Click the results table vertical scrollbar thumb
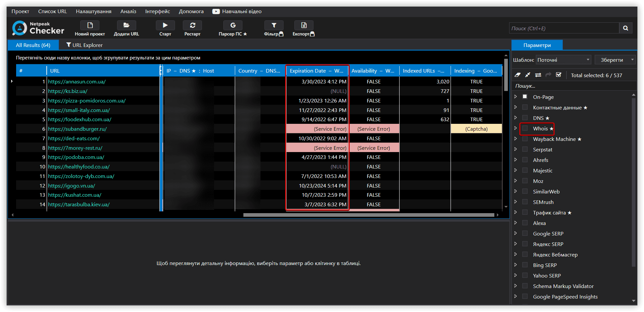644x312 pixels. [x=506, y=75]
